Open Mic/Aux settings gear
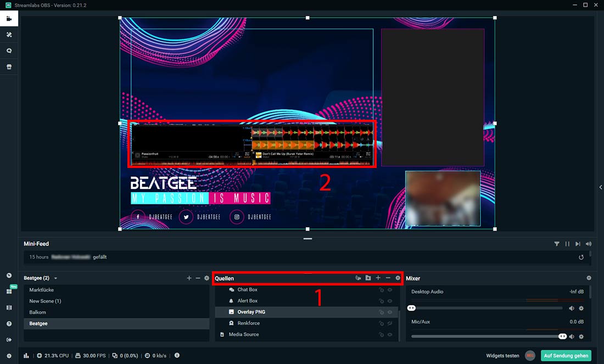Image resolution: width=604 pixels, height=364 pixels. tap(581, 337)
